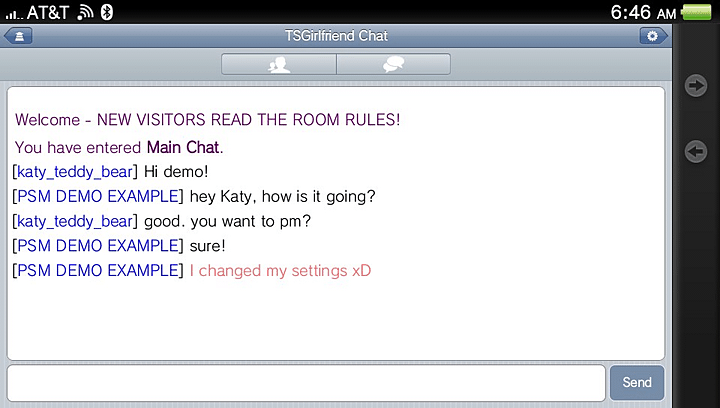Select katy_teddy_bear beside "you want to pm?"
The width and height of the screenshot is (720, 408).
[75, 222]
